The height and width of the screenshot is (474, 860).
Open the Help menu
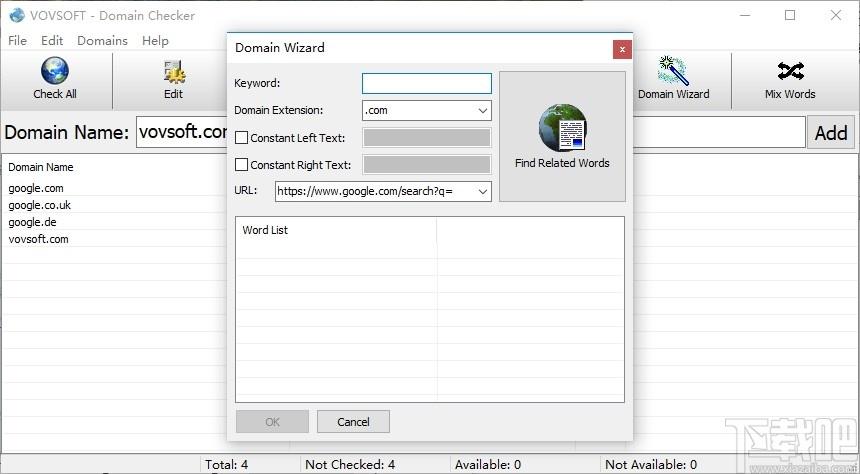[155, 41]
